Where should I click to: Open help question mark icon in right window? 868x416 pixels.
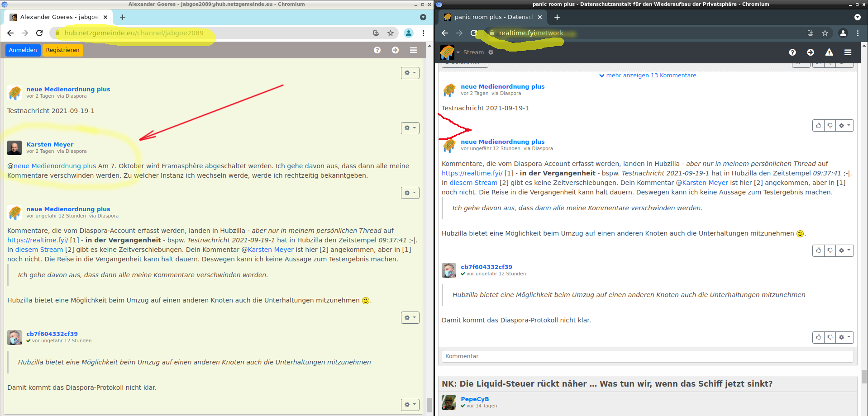click(792, 52)
